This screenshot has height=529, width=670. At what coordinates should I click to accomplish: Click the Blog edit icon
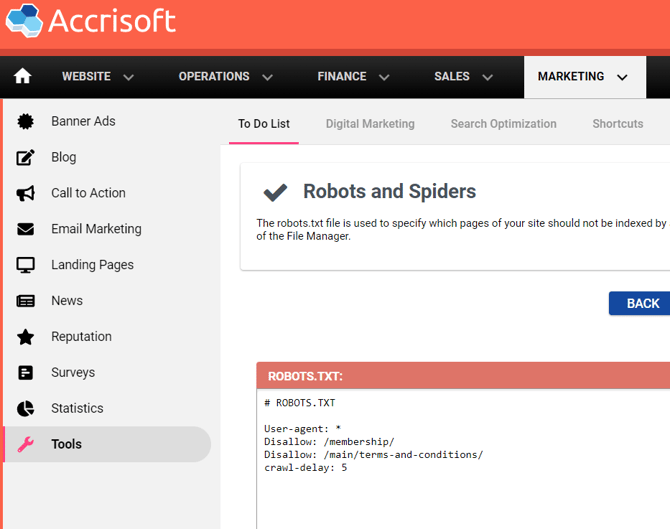(x=26, y=157)
